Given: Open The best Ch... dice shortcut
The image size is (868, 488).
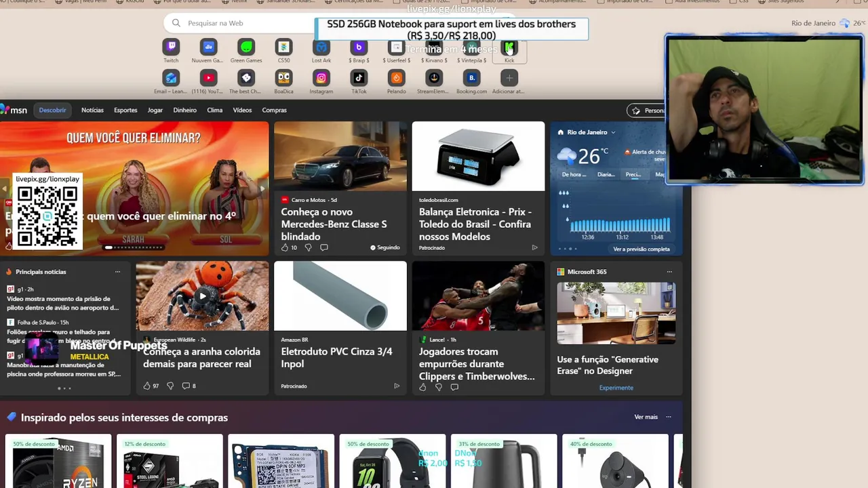Looking at the screenshot, I should (x=246, y=78).
